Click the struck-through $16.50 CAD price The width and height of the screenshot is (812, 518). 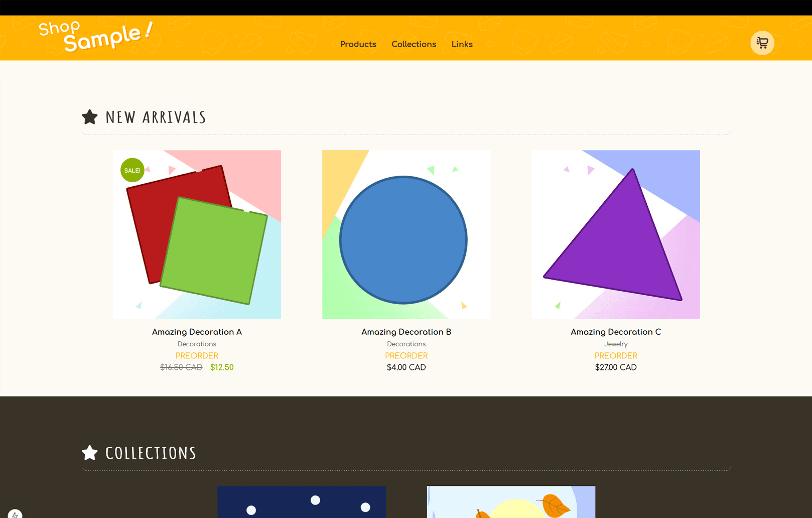181,367
